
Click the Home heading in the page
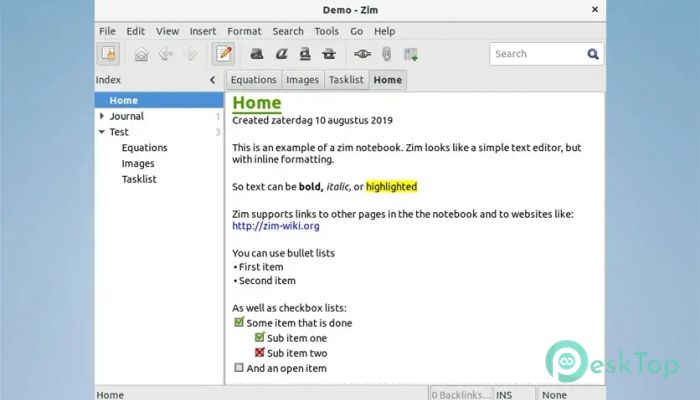pyautogui.click(x=257, y=103)
